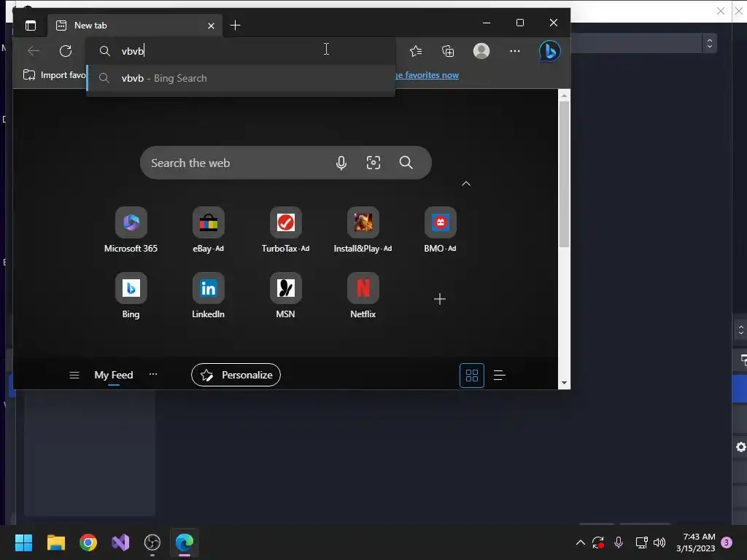
Task: Switch feed to list view
Action: tap(499, 376)
